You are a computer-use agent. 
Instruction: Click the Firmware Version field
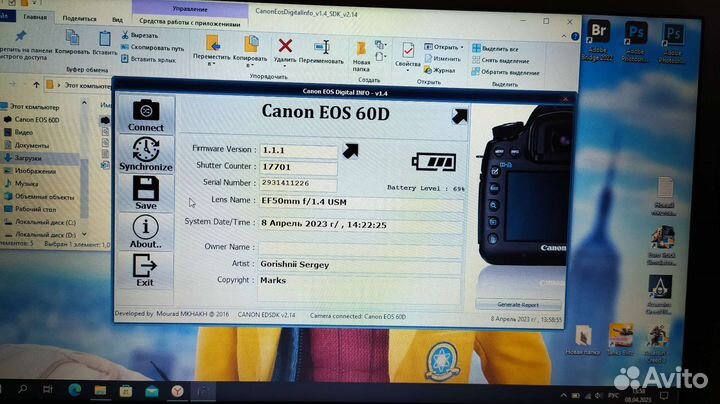click(298, 151)
